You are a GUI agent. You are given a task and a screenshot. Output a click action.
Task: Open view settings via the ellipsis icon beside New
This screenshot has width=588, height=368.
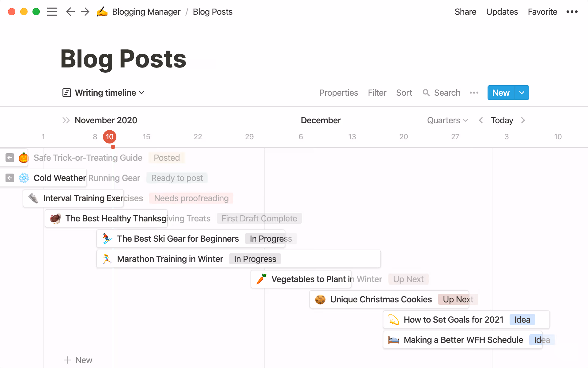point(474,93)
